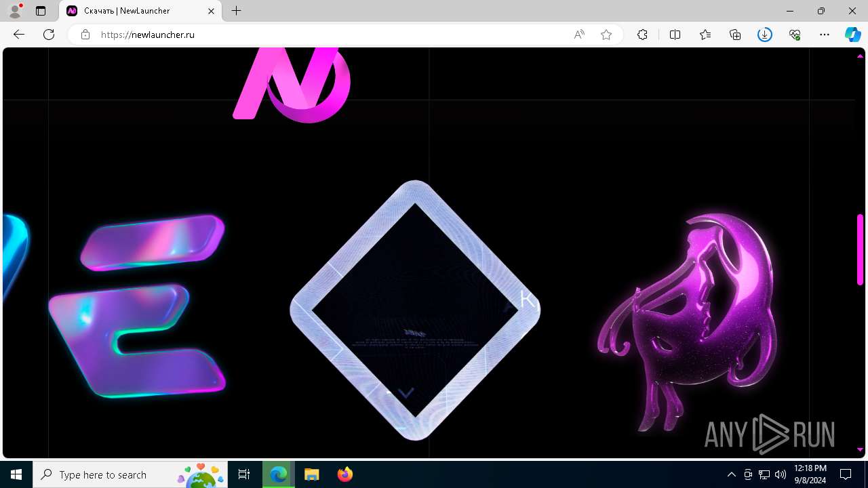Click the scrollbar down arrow

[860, 449]
